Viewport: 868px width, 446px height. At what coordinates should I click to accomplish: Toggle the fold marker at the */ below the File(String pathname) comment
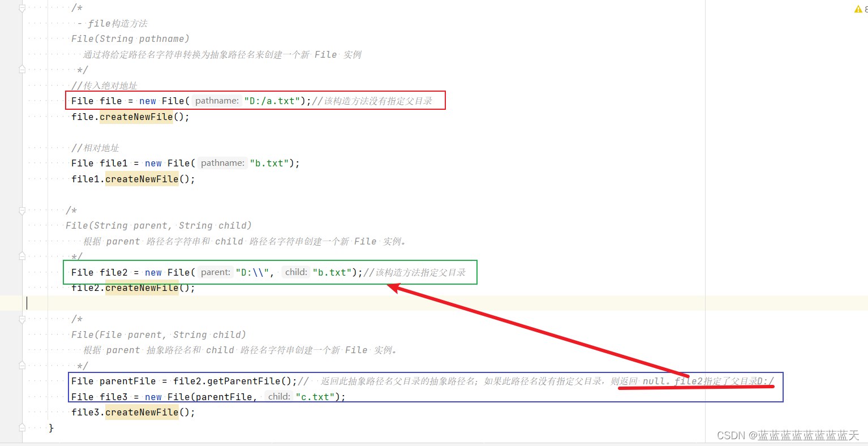(x=22, y=70)
